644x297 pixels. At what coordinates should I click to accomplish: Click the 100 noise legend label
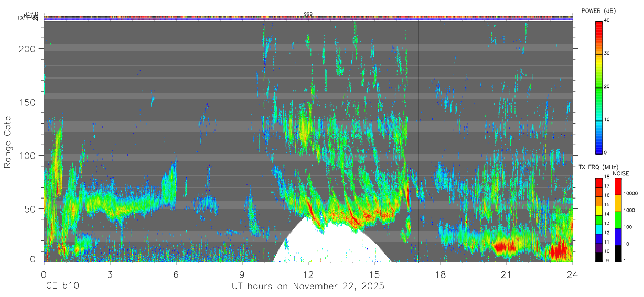(628, 227)
